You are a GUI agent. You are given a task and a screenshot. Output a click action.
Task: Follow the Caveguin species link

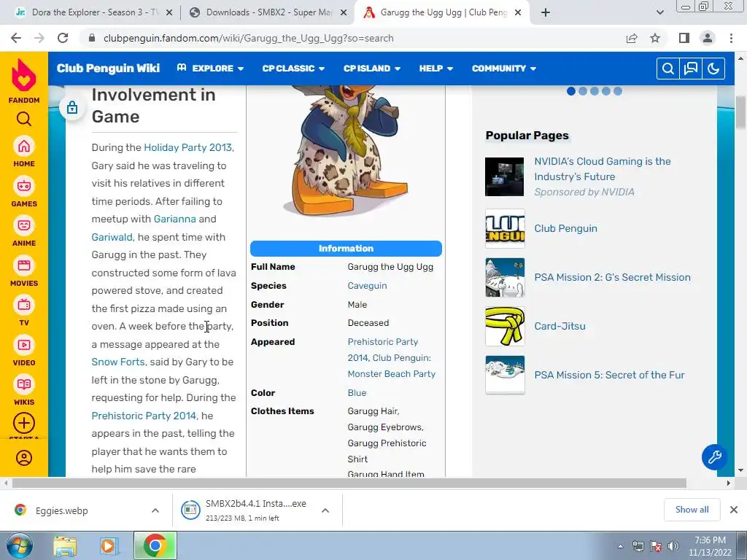(368, 286)
